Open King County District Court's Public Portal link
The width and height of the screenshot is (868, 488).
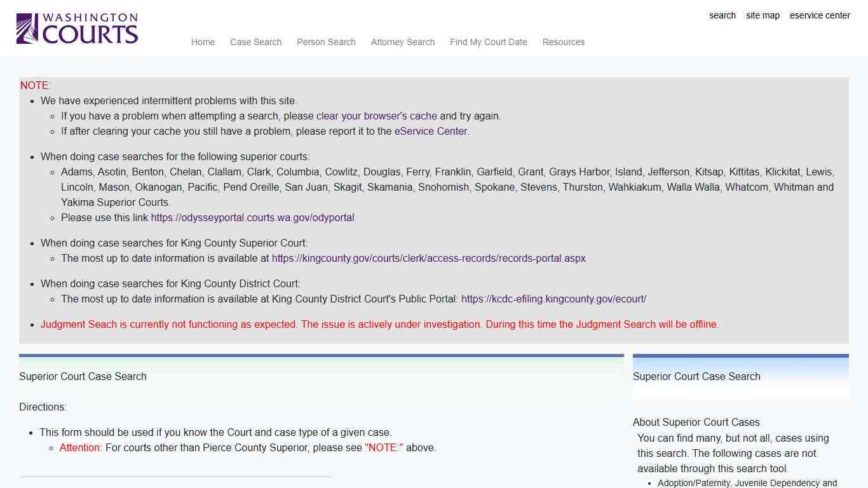pos(553,299)
